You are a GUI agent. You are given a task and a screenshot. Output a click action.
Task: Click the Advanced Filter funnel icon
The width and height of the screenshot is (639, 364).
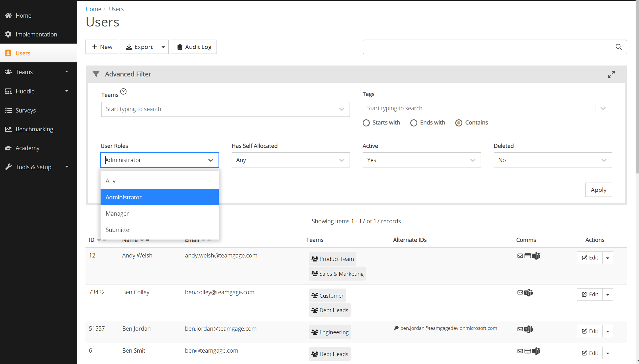(x=96, y=74)
